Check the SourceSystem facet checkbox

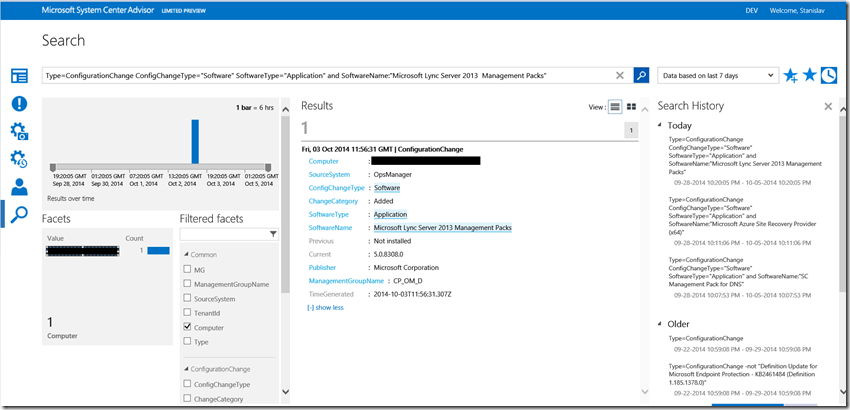pyautogui.click(x=188, y=298)
